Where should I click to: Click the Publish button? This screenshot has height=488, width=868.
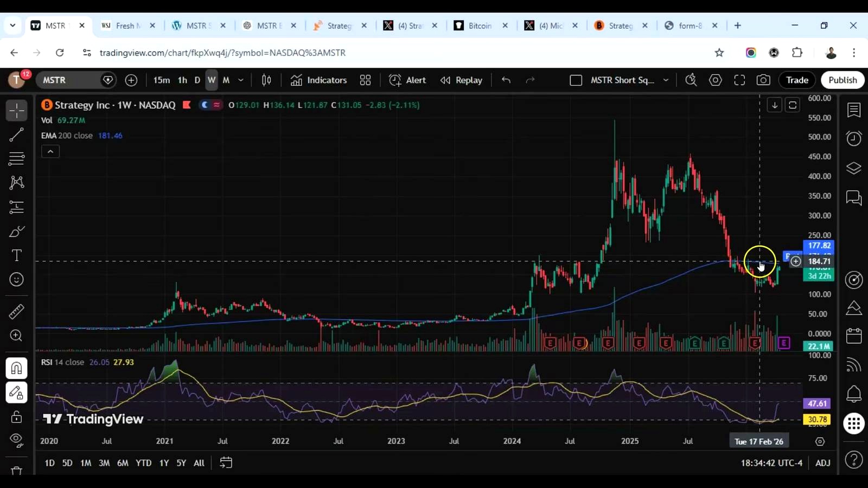843,80
